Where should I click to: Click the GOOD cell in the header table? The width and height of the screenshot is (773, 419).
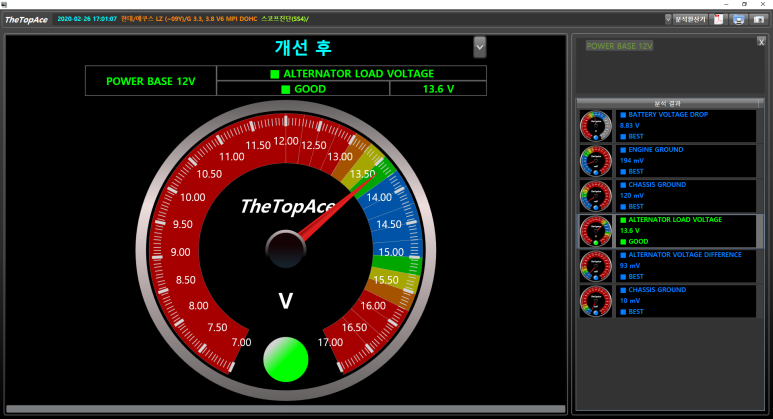pos(303,89)
